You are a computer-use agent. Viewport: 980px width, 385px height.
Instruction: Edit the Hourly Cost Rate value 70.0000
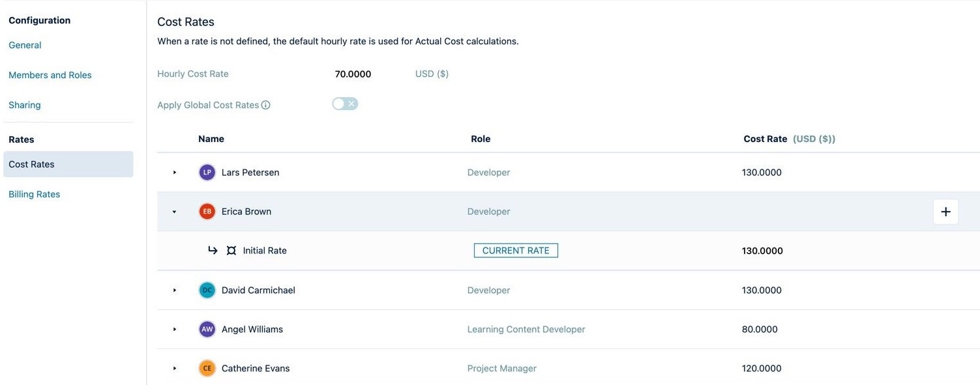353,74
